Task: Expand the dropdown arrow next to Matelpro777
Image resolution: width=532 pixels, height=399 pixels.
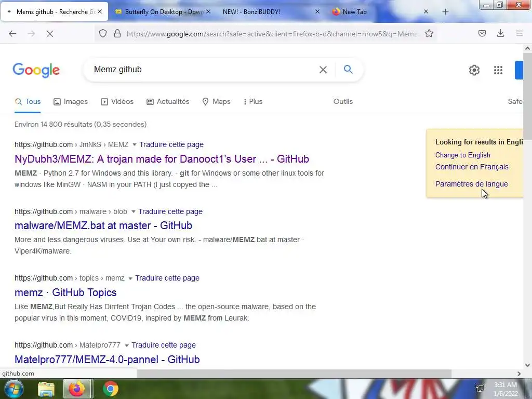Action: tap(127, 345)
